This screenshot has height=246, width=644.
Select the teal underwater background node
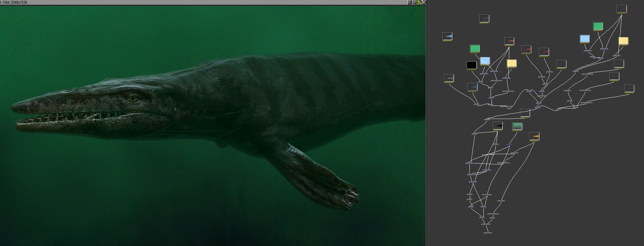point(517,126)
